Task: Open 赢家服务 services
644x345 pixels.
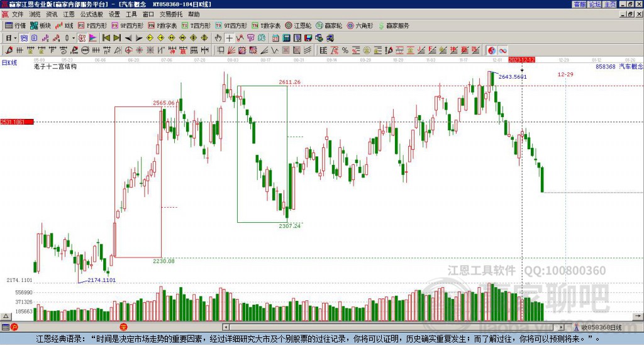Action: (x=394, y=25)
